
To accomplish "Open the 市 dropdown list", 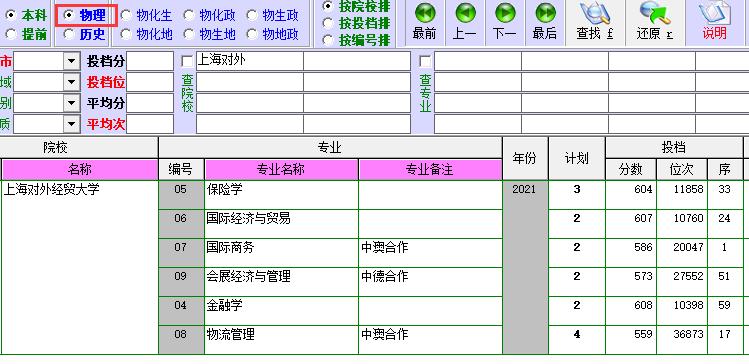I will (72, 61).
